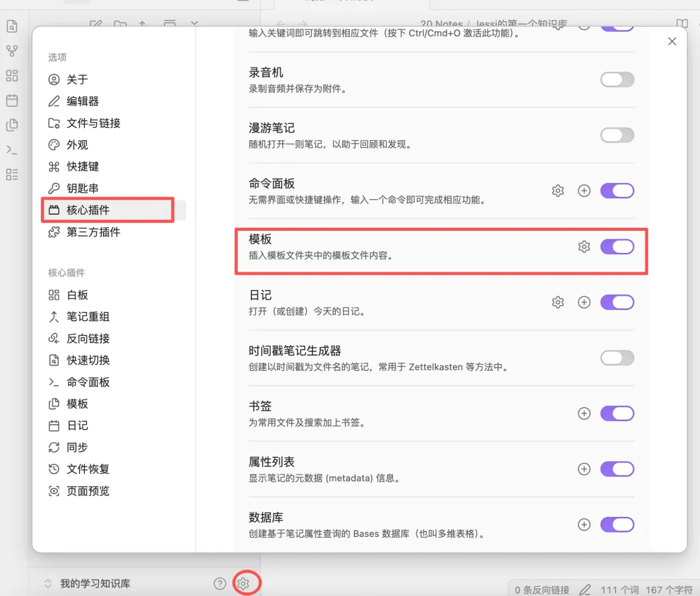
Task: Click plus icon for 属性列表 hotkey
Action: [584, 469]
